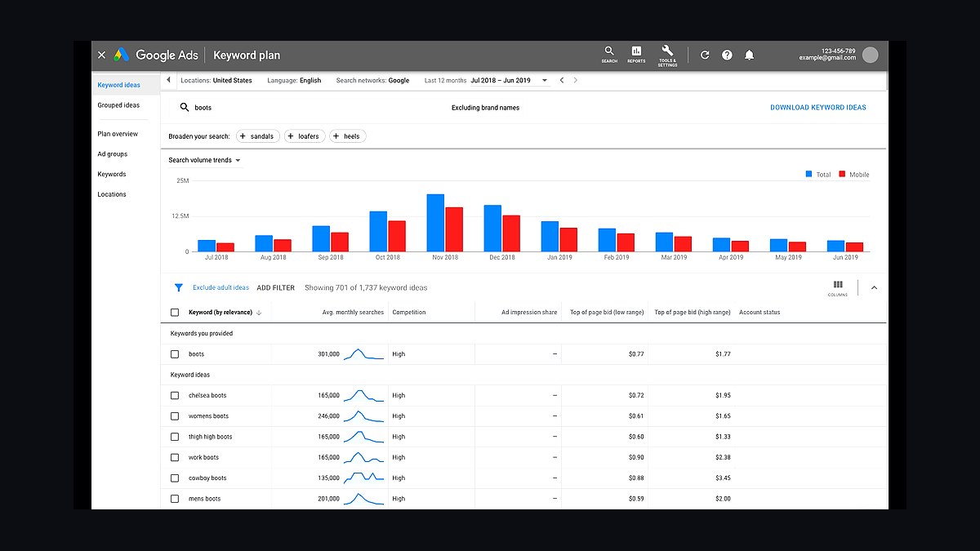Open the Keyword ideas tab
980x551 pixels.
click(x=119, y=85)
